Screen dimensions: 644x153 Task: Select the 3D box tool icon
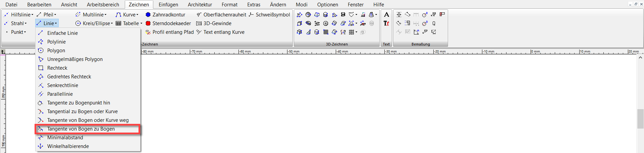(300, 23)
